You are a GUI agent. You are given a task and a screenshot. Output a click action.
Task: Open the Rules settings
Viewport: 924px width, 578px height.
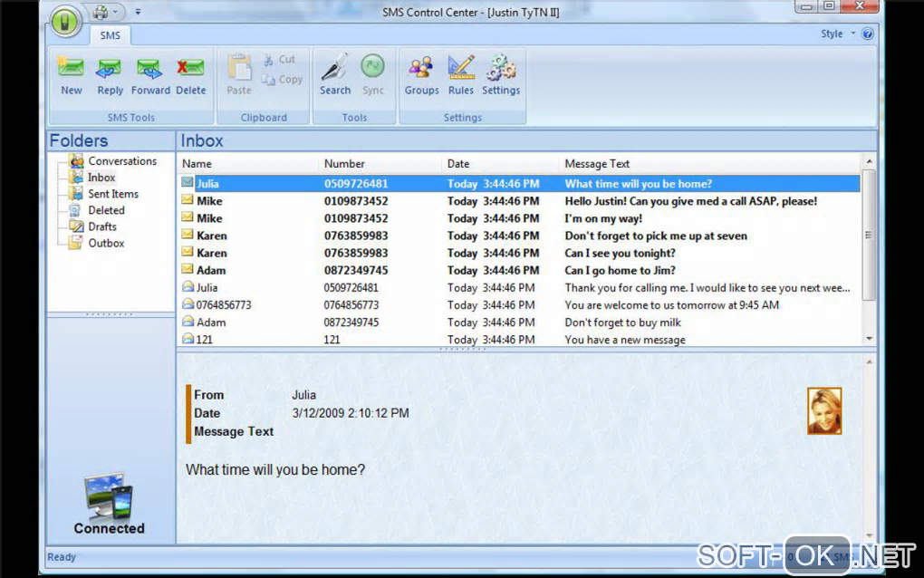[x=461, y=75]
